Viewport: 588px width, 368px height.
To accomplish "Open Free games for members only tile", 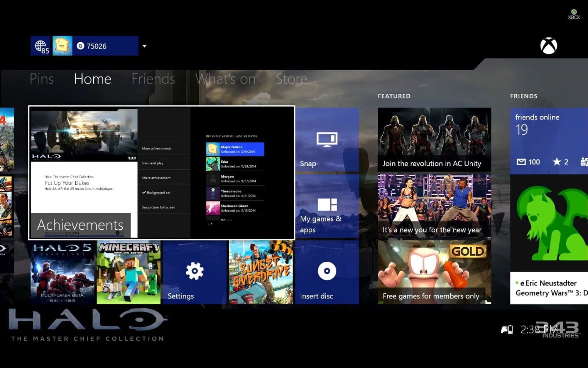I will coord(434,272).
